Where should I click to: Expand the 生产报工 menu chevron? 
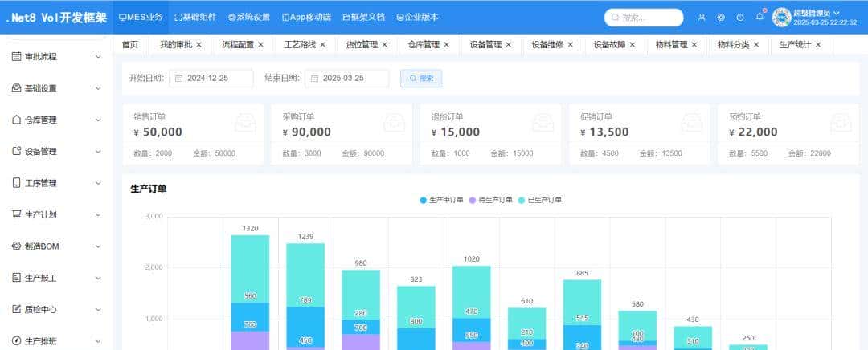point(99,278)
